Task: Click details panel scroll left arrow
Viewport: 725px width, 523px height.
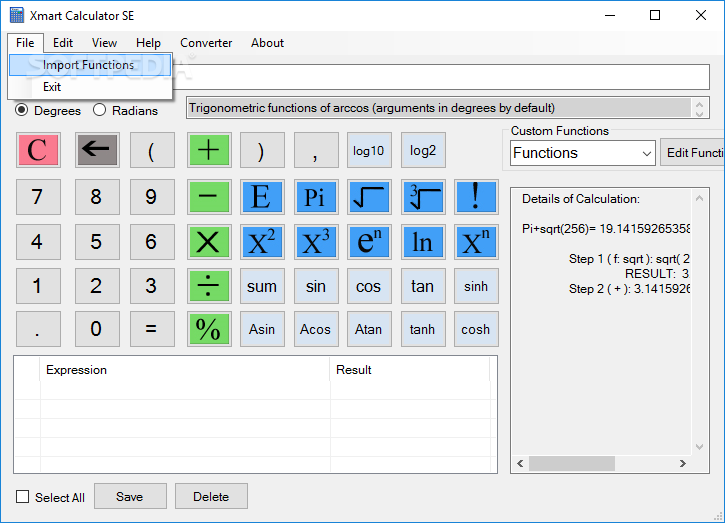Action: 520,463
